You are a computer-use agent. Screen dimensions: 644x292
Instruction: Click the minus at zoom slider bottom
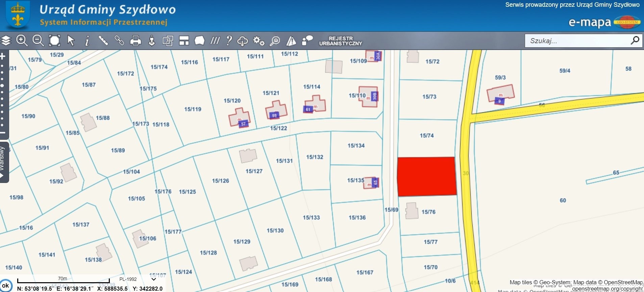point(3,133)
